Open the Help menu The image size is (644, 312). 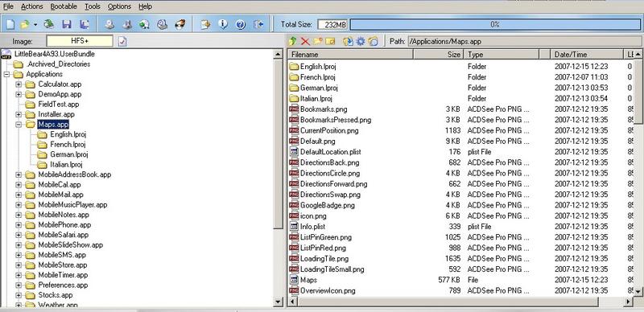pos(145,6)
